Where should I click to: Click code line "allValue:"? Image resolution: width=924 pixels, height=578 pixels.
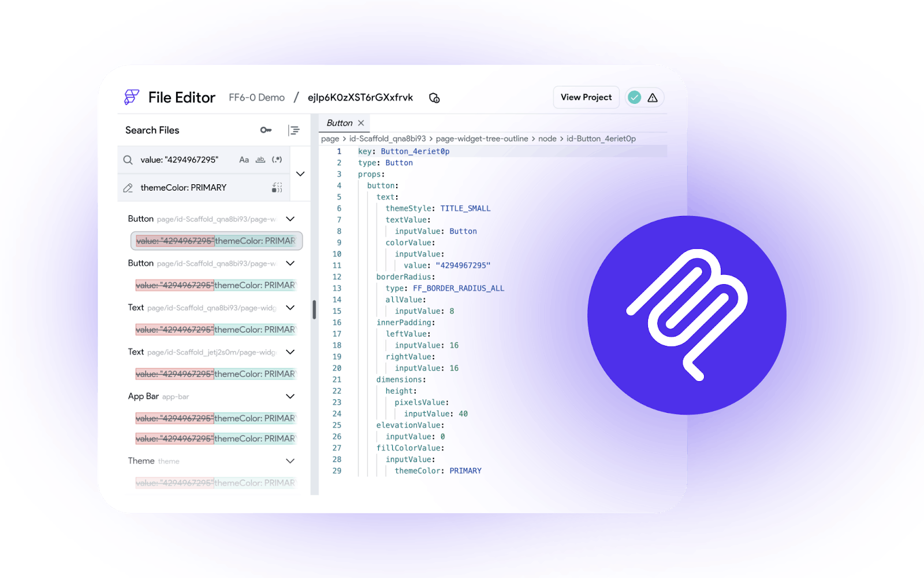tap(406, 300)
